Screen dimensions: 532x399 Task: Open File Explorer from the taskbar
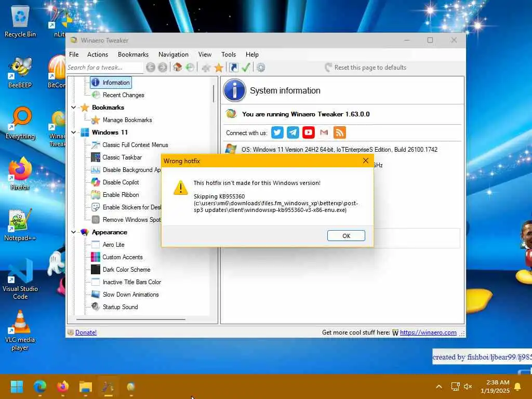coord(86,387)
